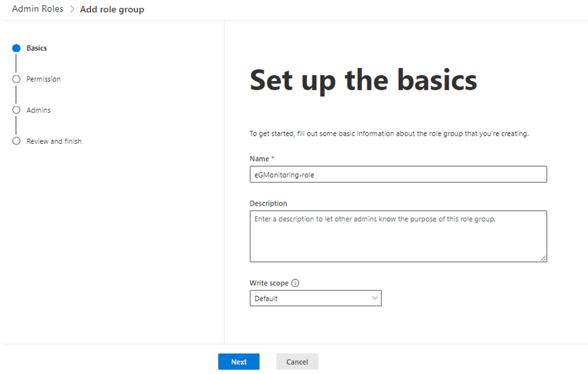The image size is (588, 374).
Task: Click the Review and finish step circle
Action: (x=16, y=141)
